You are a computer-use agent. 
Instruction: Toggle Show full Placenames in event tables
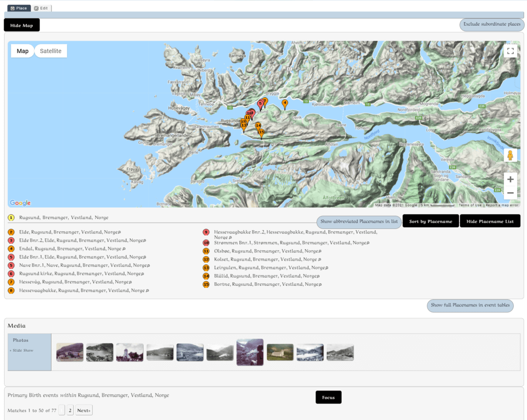(x=470, y=305)
